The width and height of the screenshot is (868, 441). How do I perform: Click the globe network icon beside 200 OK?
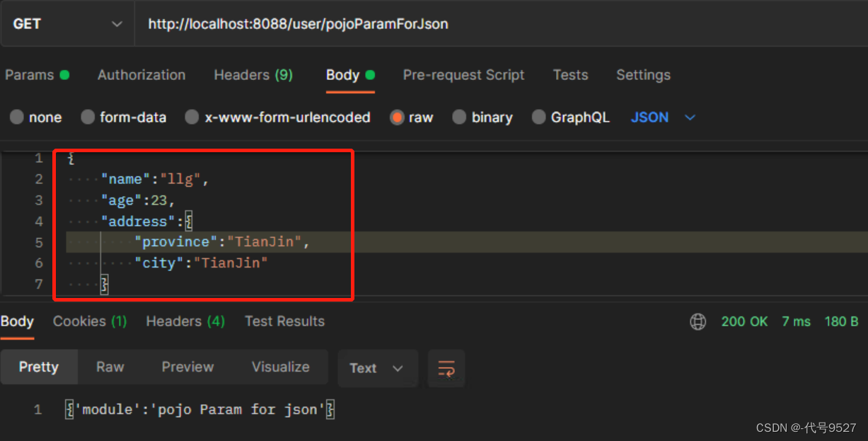(x=698, y=321)
